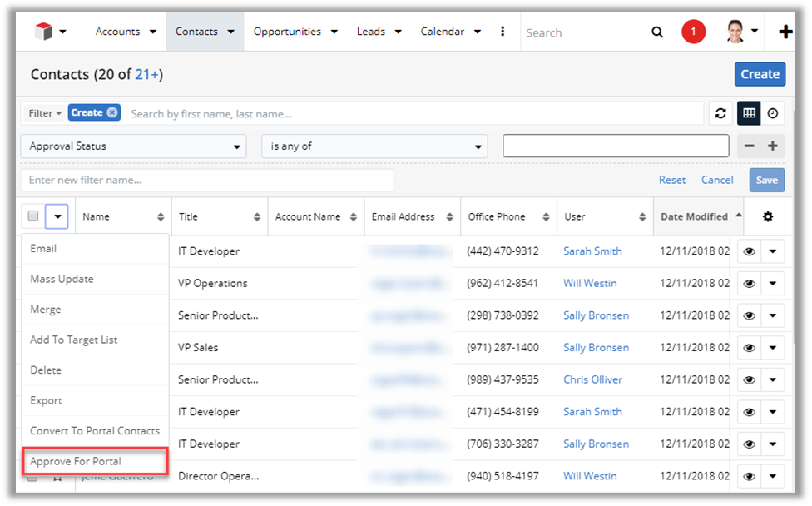812x506 pixels.
Task: Select Mass Update from the actions menu
Action: click(x=62, y=279)
